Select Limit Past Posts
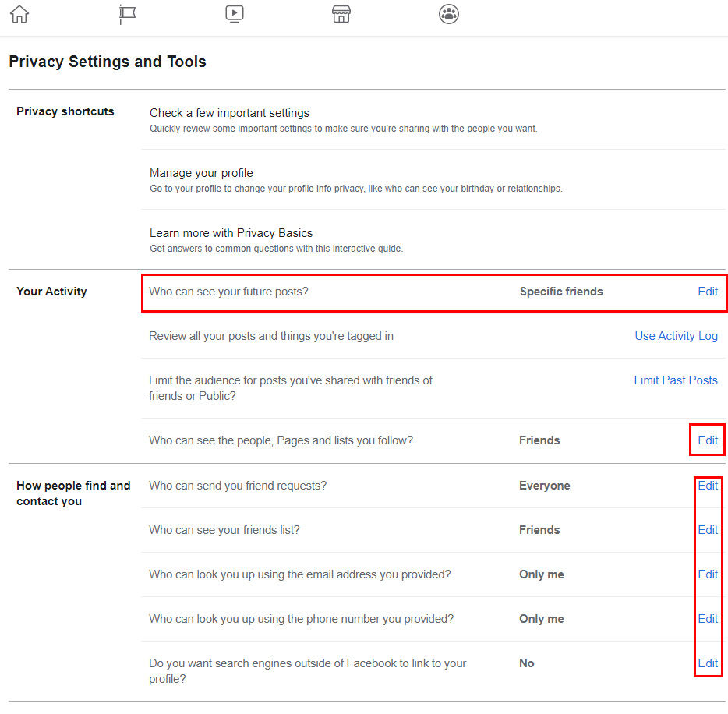 [675, 380]
